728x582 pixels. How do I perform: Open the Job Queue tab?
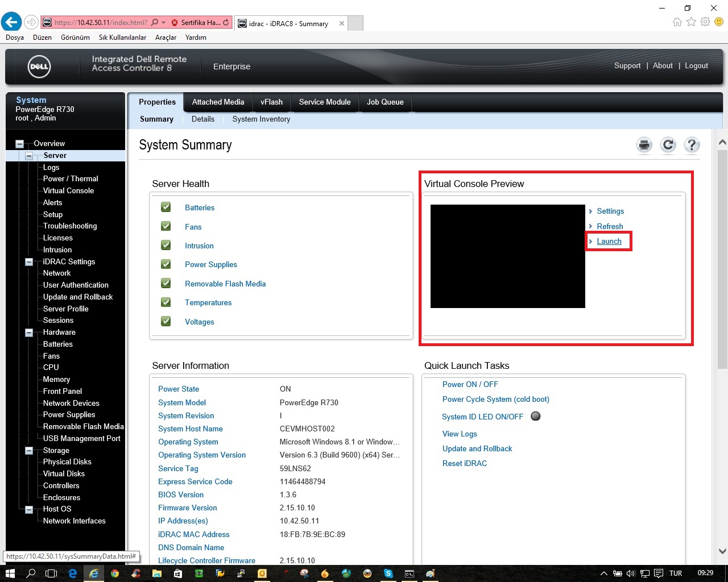click(385, 102)
